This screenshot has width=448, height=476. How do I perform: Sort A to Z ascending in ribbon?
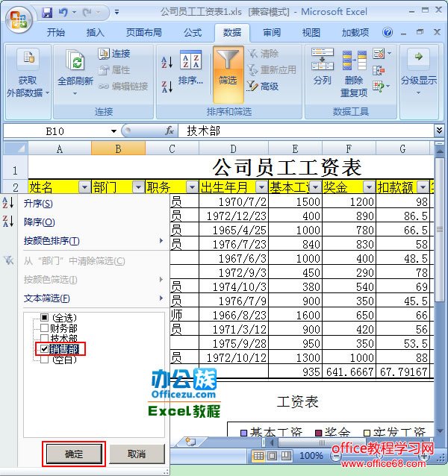pyautogui.click(x=167, y=62)
